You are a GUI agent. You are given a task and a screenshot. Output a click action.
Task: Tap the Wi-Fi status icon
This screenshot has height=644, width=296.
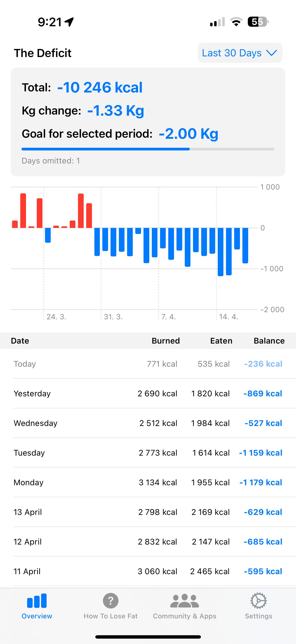[236, 22]
